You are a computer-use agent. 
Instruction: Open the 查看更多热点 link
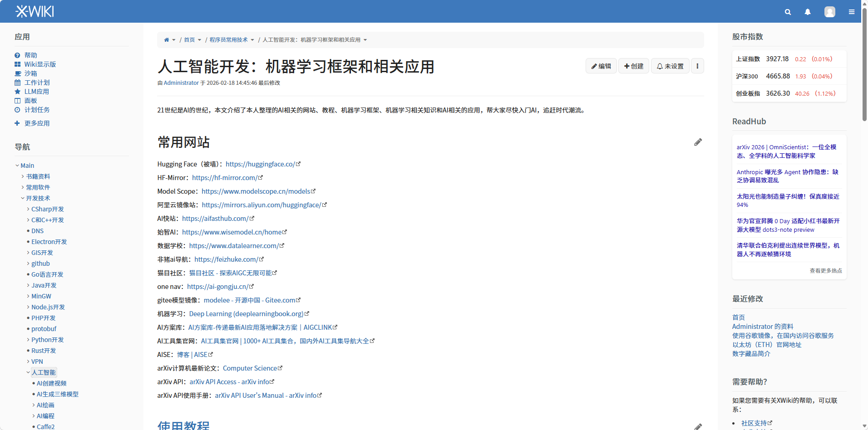pyautogui.click(x=826, y=271)
